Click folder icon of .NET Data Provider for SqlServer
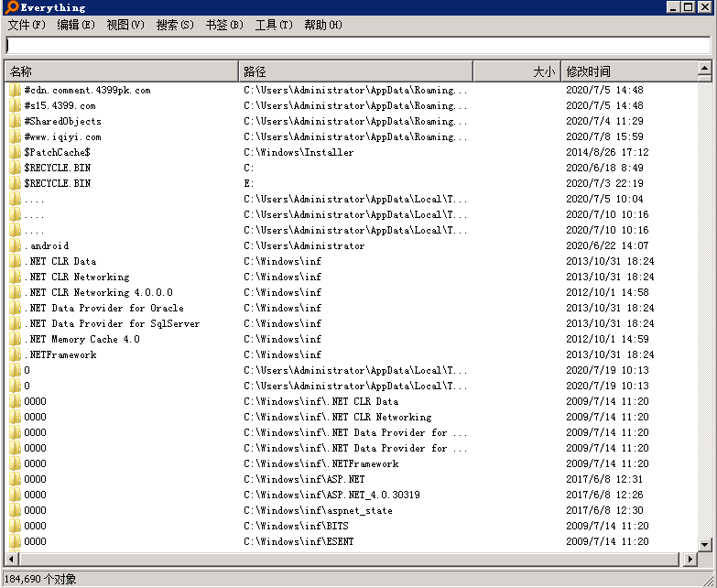Viewport: 717px width, 588px height. tap(15, 323)
